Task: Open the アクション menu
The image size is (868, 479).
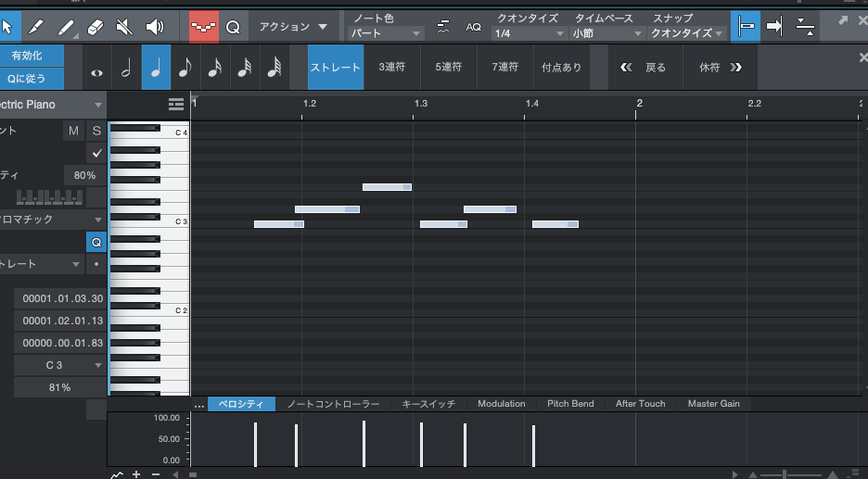Action: (293, 27)
